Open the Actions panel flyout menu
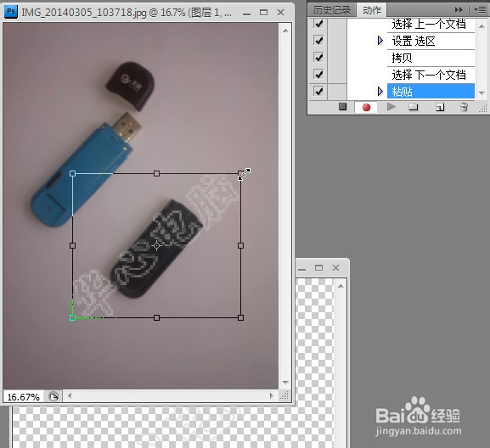 [x=480, y=10]
